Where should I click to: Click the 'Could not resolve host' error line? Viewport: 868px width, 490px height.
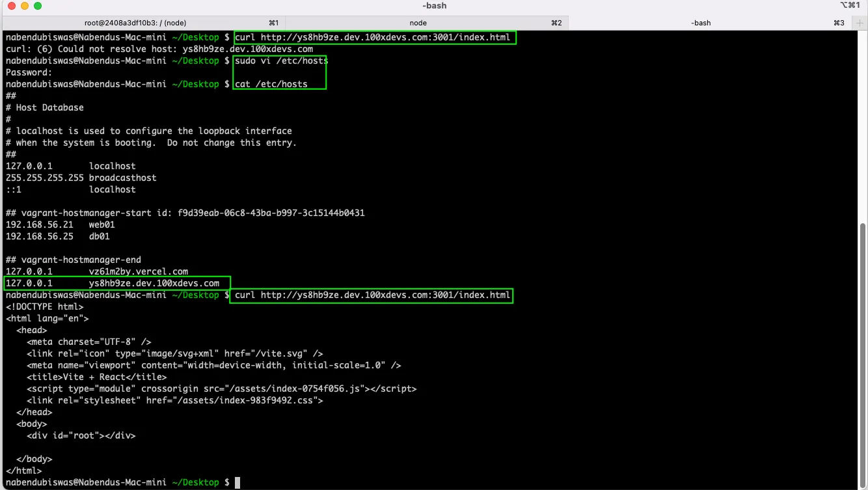coord(159,49)
